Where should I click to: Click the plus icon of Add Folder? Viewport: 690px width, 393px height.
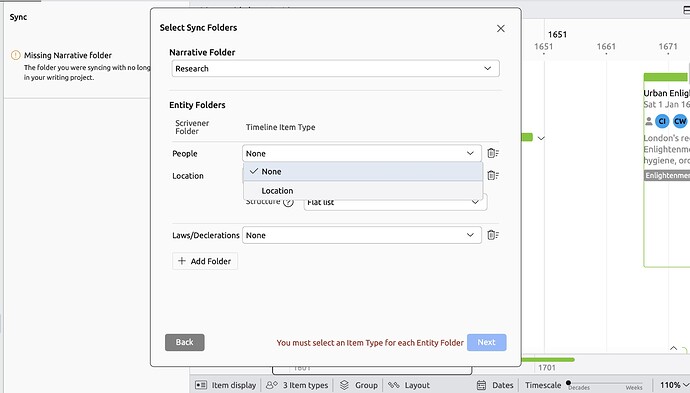[x=181, y=261]
